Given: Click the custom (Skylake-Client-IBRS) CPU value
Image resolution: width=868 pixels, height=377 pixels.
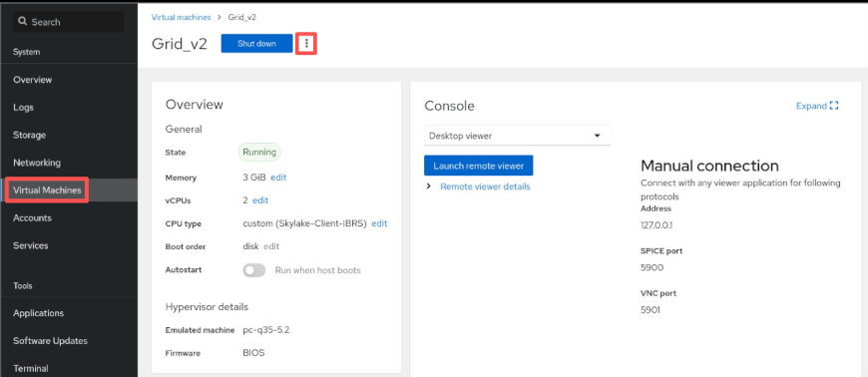Looking at the screenshot, I should click(x=305, y=223).
